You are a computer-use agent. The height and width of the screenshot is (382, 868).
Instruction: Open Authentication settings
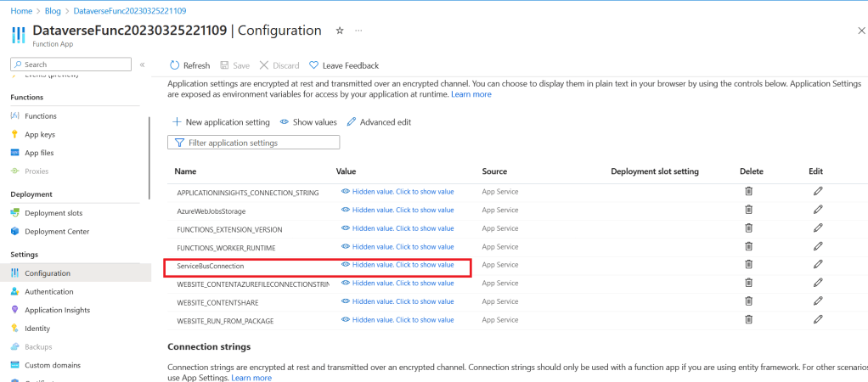[48, 291]
